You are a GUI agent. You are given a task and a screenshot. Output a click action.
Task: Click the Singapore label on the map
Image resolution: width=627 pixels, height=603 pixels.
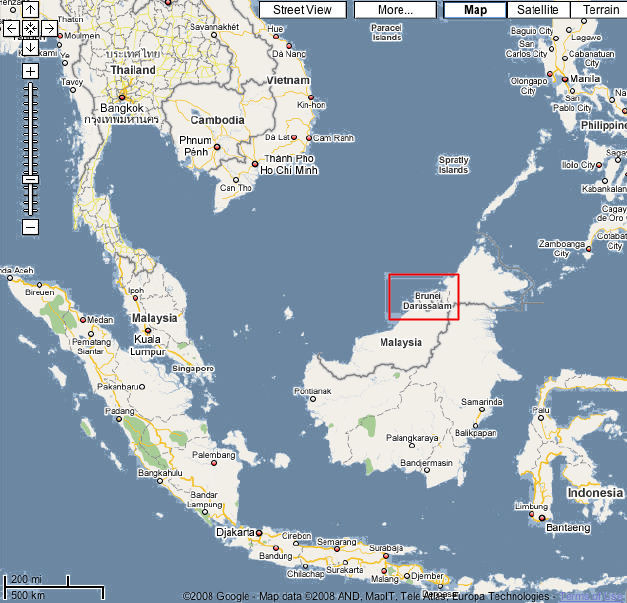point(193,368)
